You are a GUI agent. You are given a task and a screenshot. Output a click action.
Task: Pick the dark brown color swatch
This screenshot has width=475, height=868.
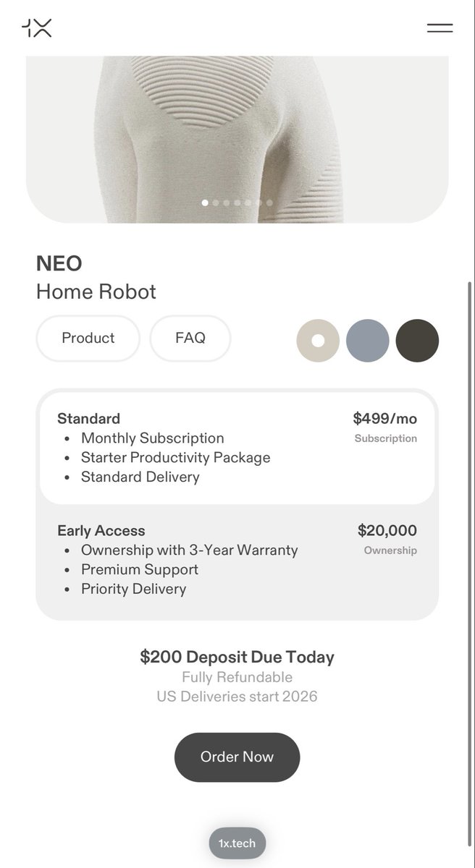[417, 341]
